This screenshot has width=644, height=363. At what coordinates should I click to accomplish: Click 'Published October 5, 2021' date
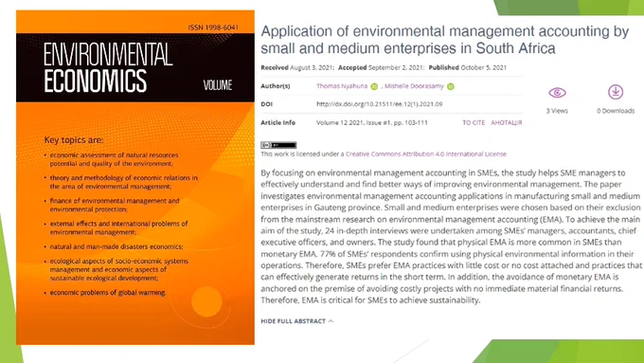[x=468, y=67]
